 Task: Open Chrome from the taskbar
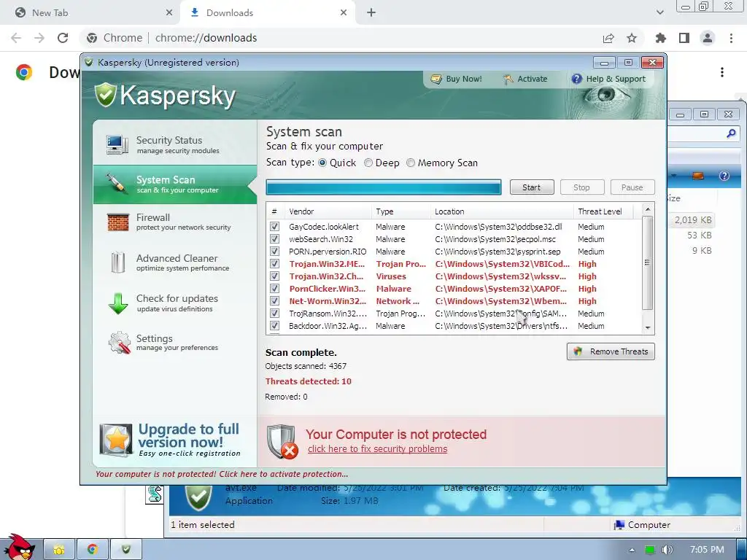[x=93, y=550]
